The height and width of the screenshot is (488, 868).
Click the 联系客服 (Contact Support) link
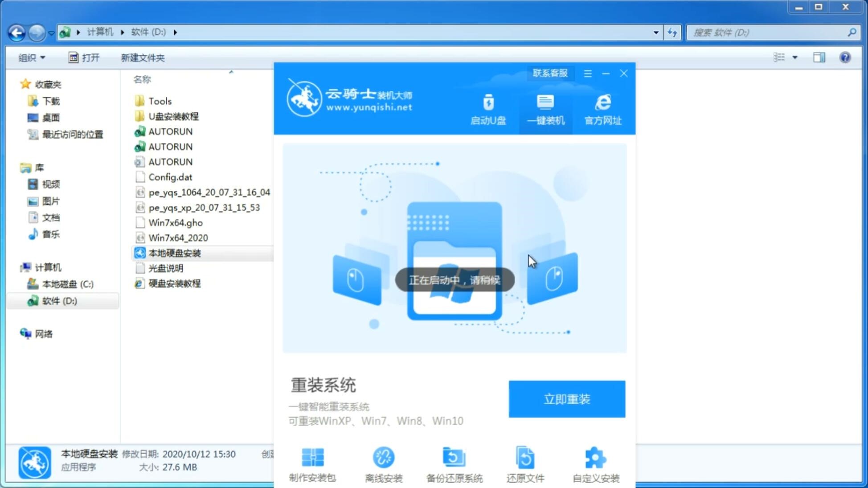click(x=550, y=73)
